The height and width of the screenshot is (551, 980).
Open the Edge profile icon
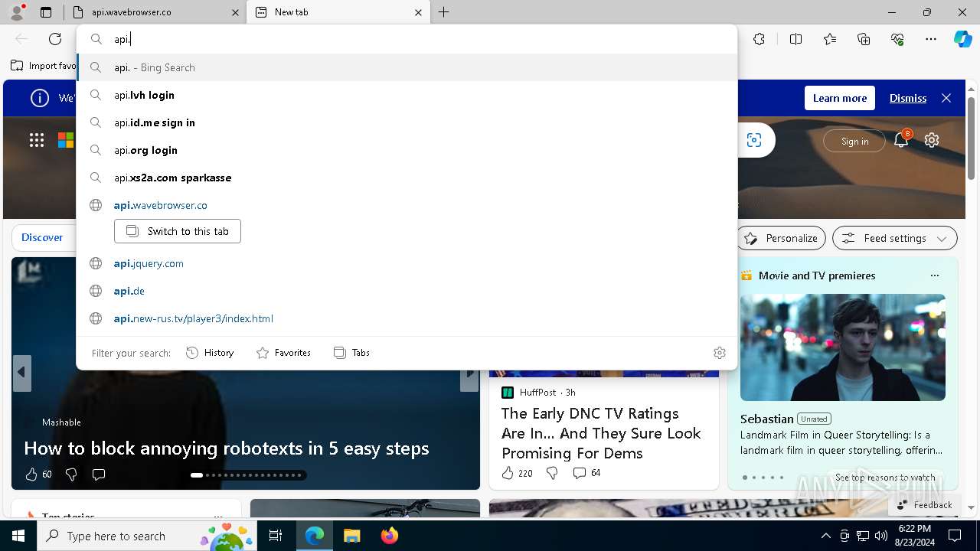click(x=17, y=11)
